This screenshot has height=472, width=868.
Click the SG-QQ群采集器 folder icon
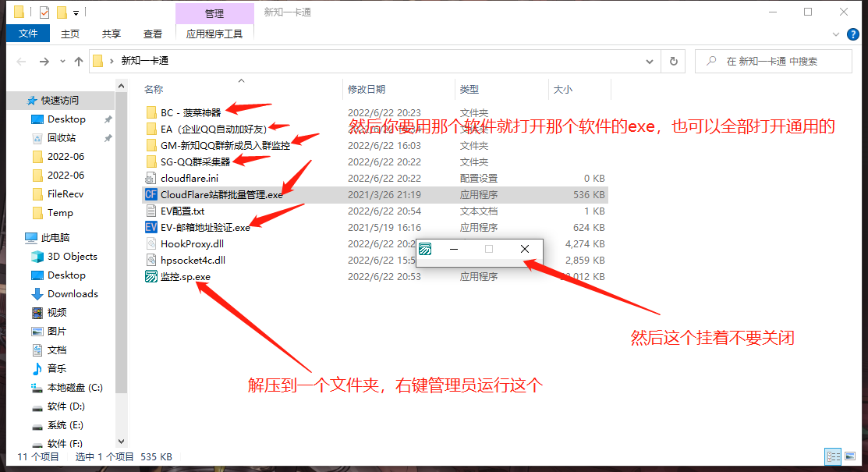(x=151, y=161)
